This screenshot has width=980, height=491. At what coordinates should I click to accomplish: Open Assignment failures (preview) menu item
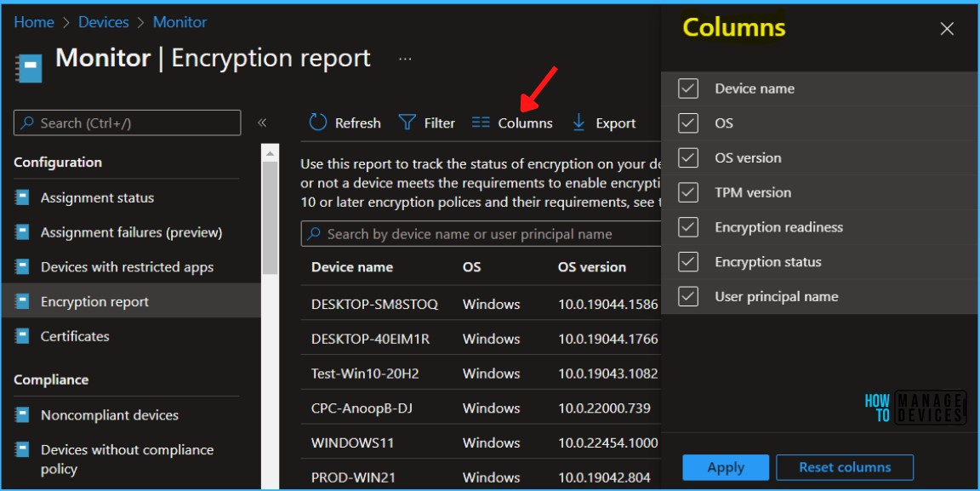pyautogui.click(x=131, y=232)
